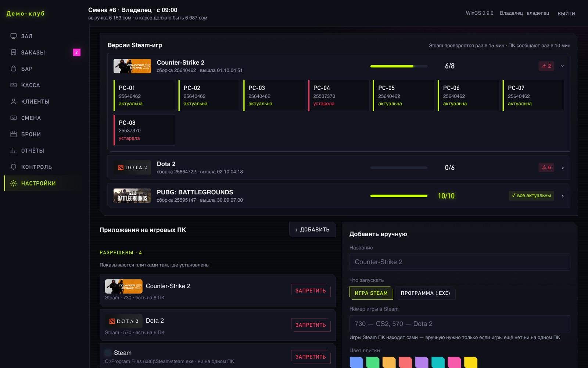
Task: Pick the green tile color swatch
Action: point(373,362)
